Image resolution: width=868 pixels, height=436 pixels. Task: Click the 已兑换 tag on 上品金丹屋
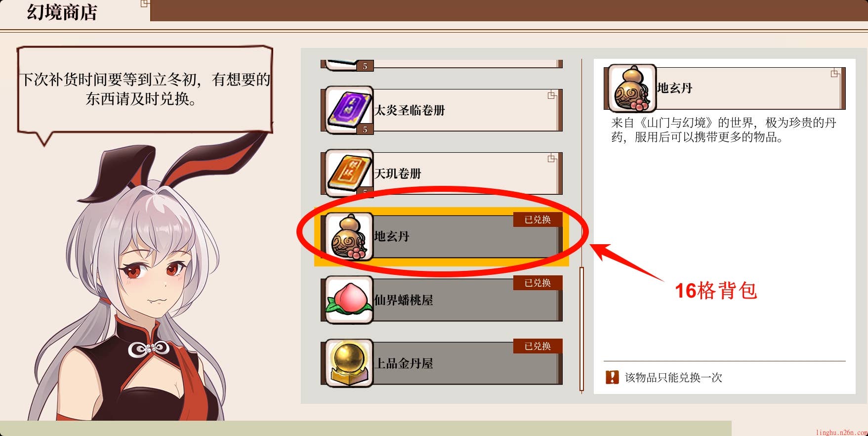click(537, 346)
